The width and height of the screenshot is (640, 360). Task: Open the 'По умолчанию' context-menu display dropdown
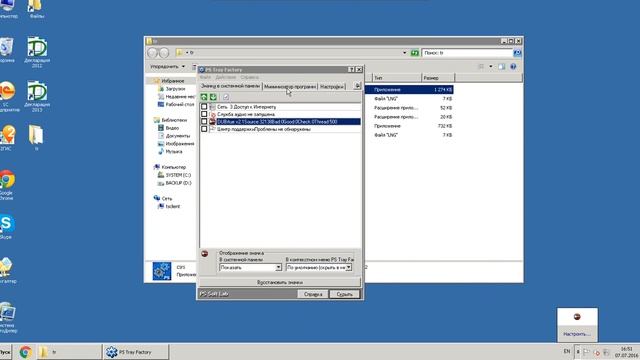coord(349,267)
